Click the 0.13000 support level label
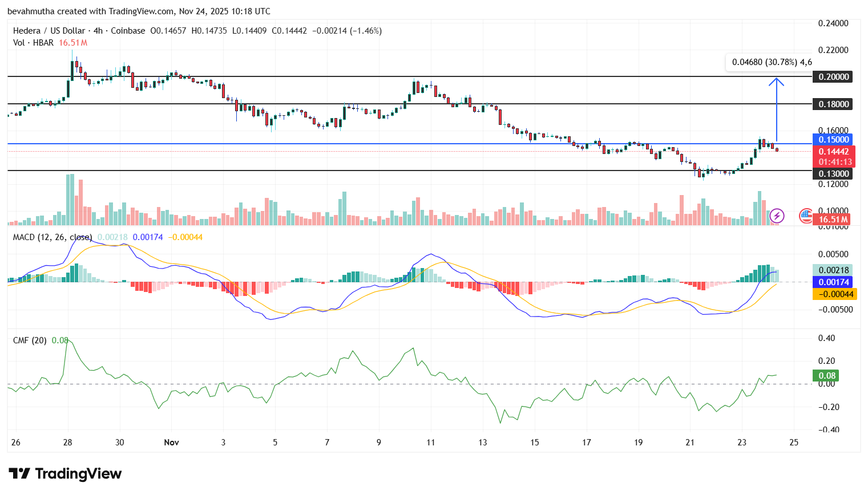Image resolution: width=868 pixels, height=495 pixels. [833, 173]
